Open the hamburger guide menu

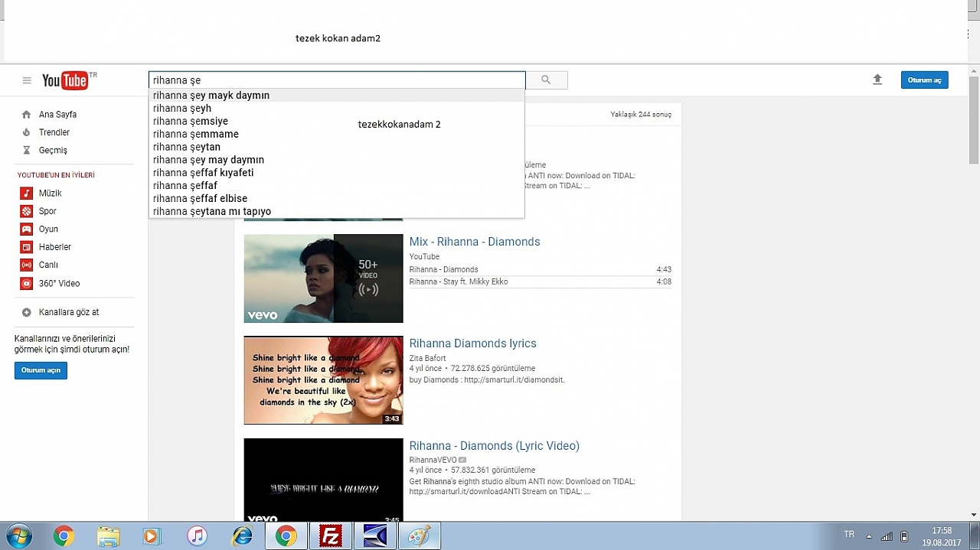[x=27, y=80]
